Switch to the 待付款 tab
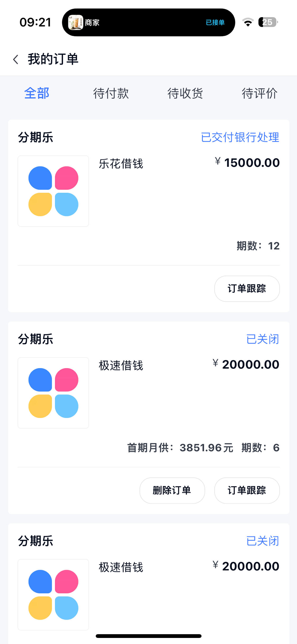The height and width of the screenshot is (644, 297). pos(111,93)
